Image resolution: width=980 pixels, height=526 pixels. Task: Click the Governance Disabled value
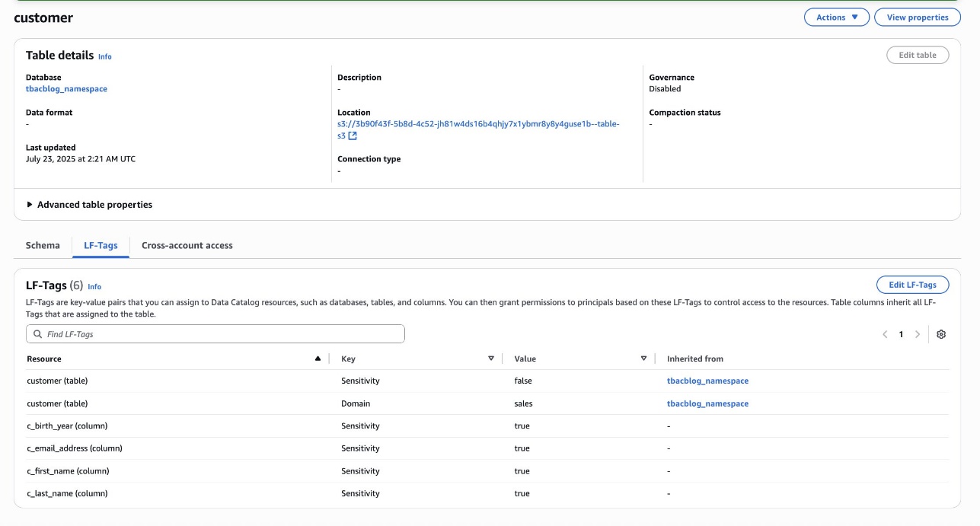(665, 89)
